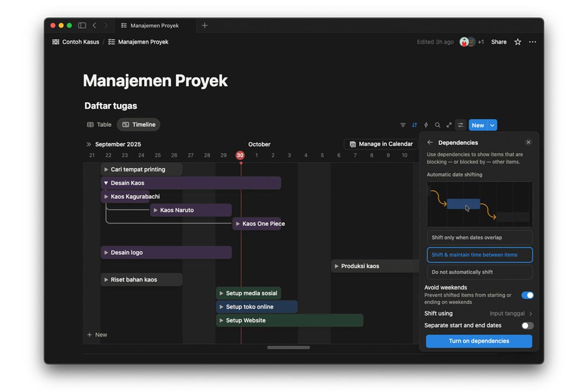Star this page as a favorite
The height and width of the screenshot is (392, 588).
pos(518,42)
